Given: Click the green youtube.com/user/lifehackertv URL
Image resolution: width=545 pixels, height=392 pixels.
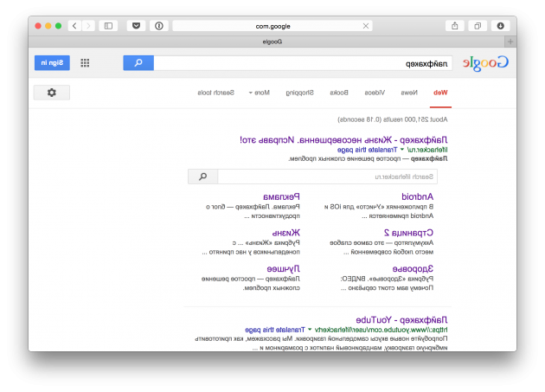Looking at the screenshot, I should (x=381, y=330).
